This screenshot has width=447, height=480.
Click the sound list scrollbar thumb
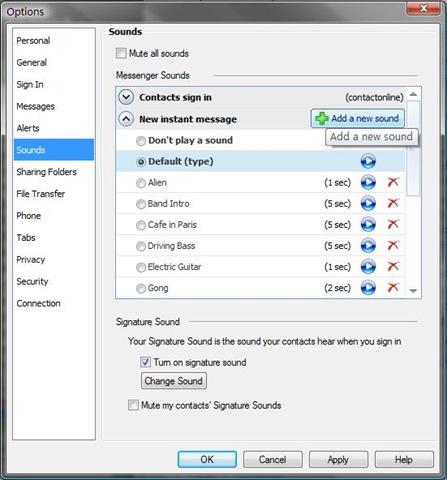click(x=413, y=148)
